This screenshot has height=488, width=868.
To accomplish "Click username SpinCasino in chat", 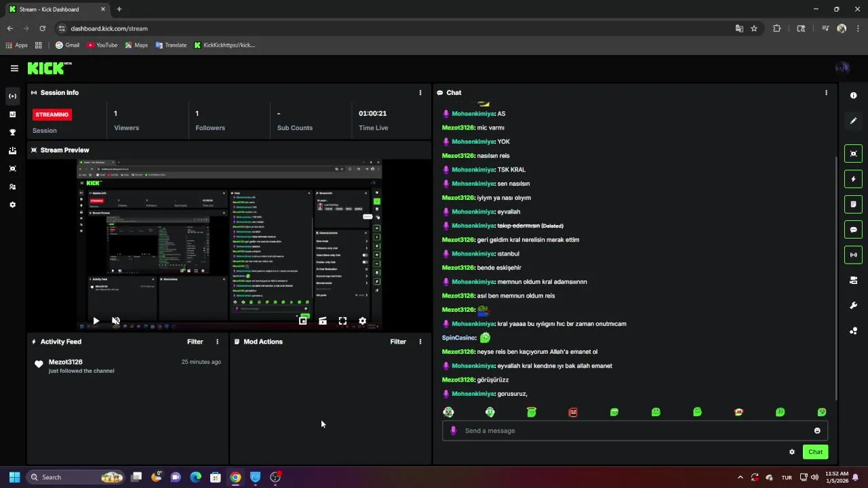I will point(459,338).
